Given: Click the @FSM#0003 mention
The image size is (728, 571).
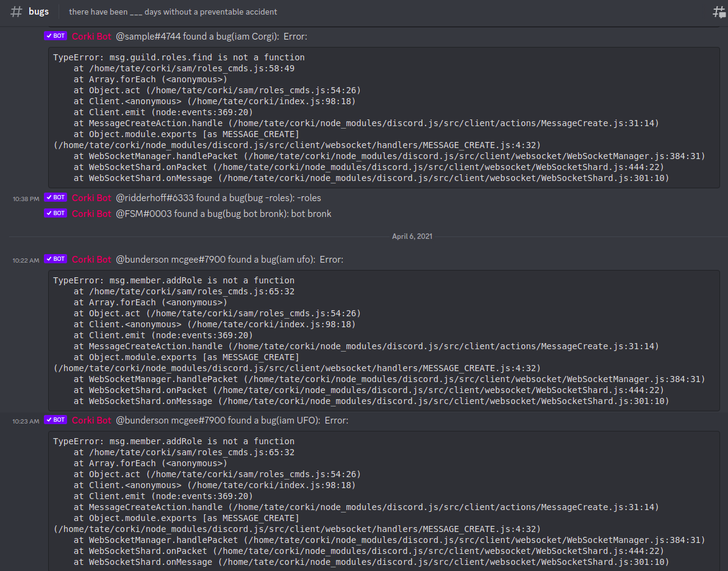Looking at the screenshot, I should click(x=144, y=213).
